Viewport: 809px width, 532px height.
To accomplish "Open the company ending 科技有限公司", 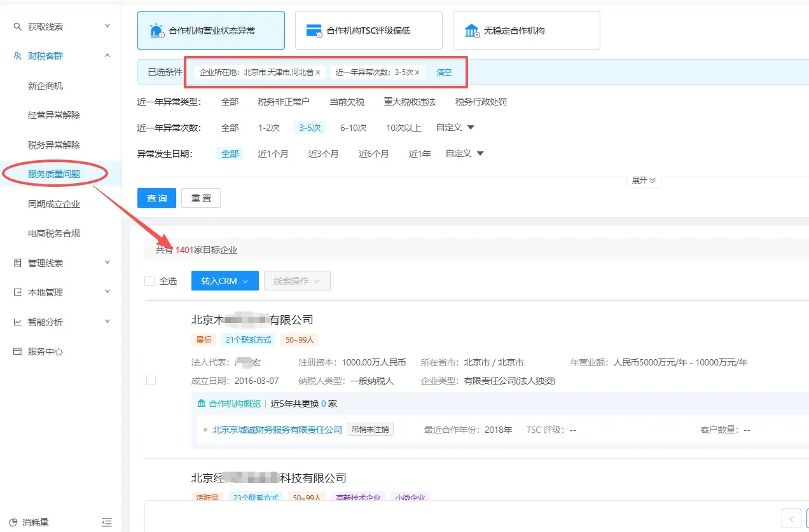I will click(268, 478).
